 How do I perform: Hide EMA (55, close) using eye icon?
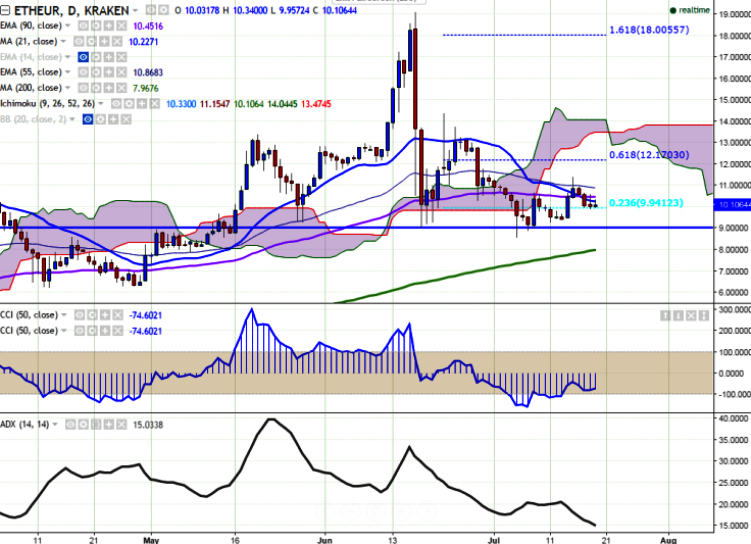(83, 72)
